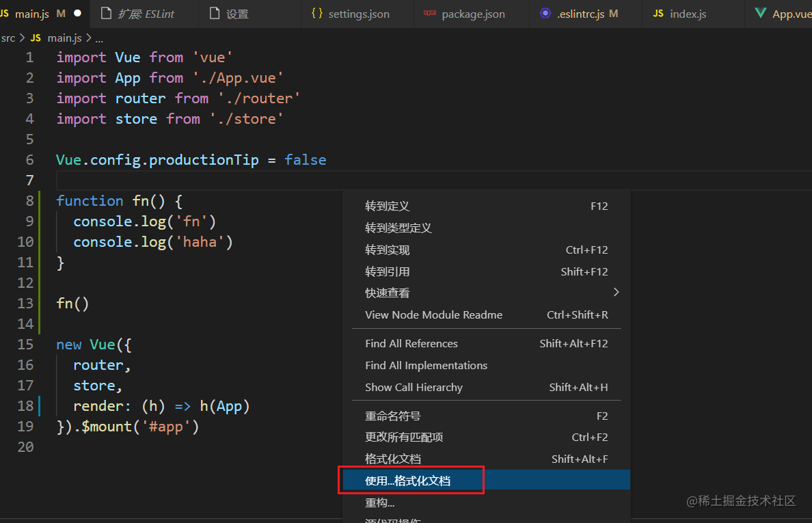
Task: Open breadcrumb ellipsis after main.js
Action: (99, 38)
